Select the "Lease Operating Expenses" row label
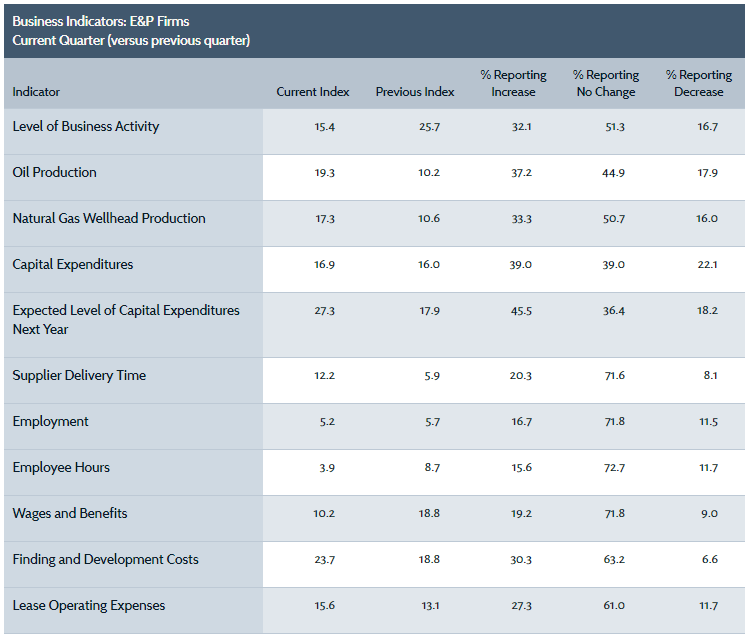The width and height of the screenshot is (751, 636). [89, 606]
